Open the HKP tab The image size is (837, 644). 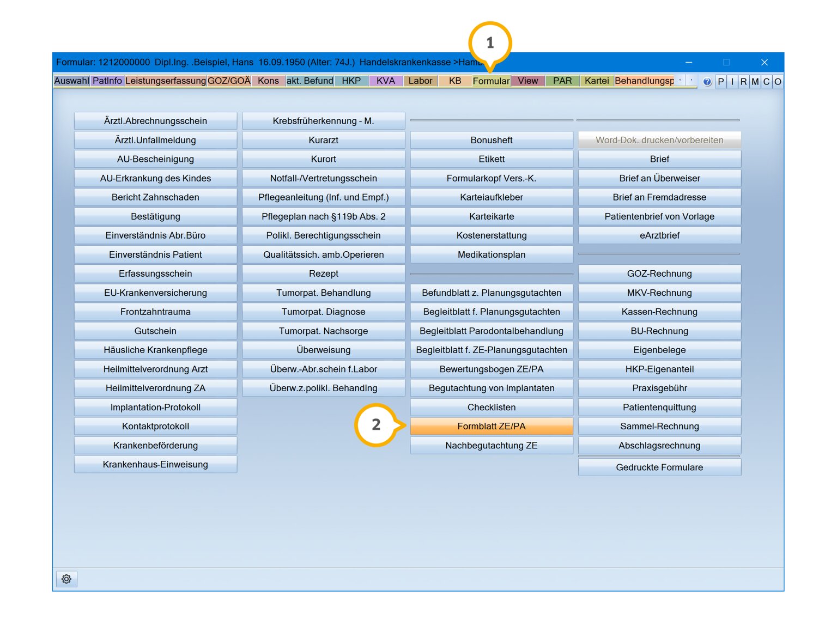coord(351,81)
